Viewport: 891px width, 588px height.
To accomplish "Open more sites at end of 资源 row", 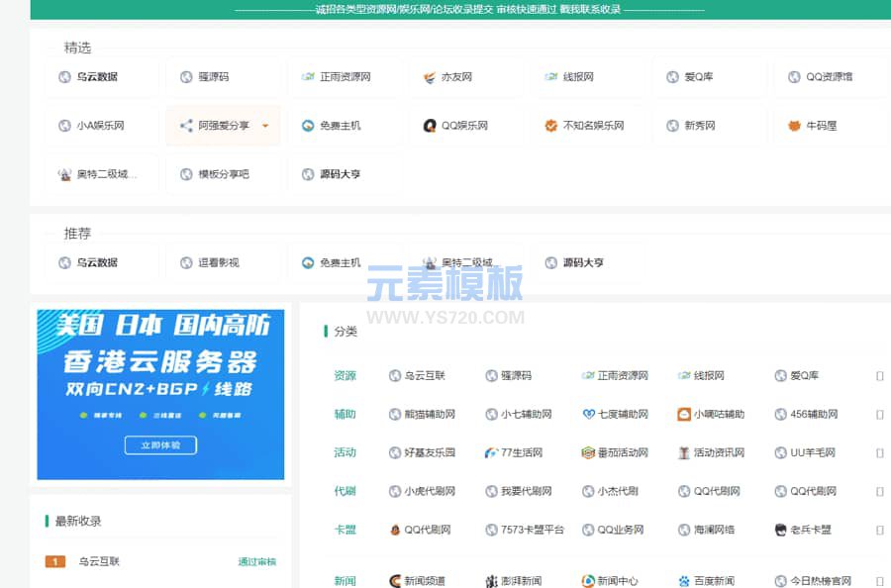I will click(880, 376).
